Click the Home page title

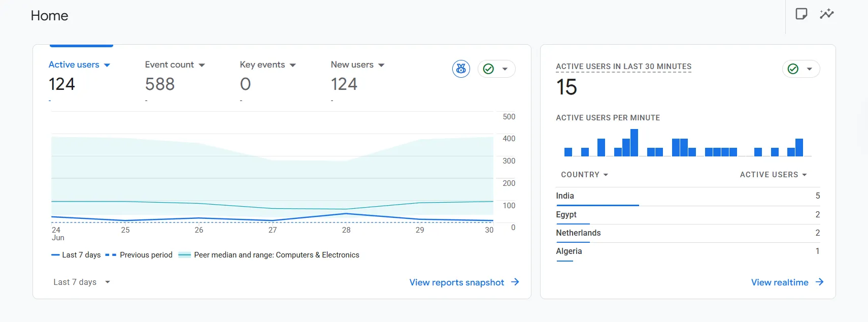pos(49,16)
